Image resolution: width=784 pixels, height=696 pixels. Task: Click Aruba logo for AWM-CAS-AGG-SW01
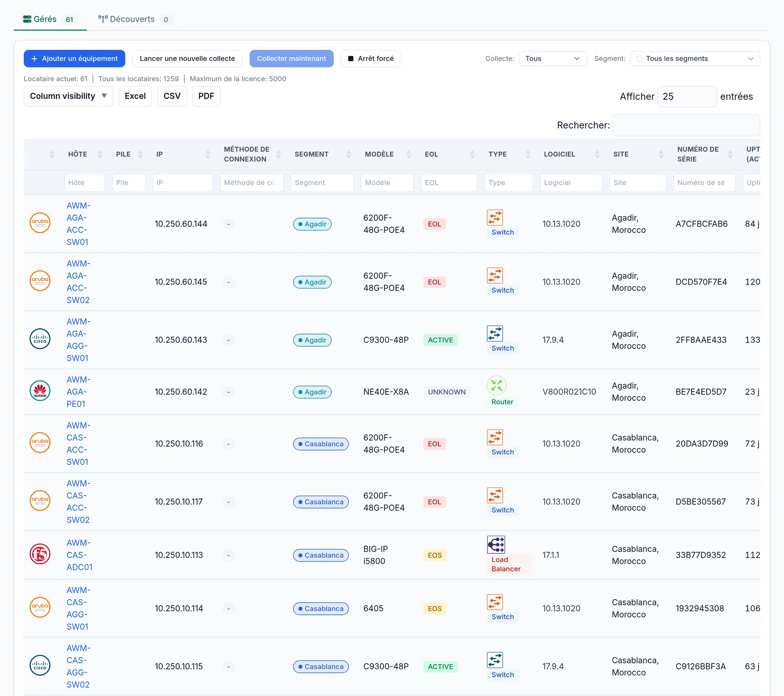tap(40, 607)
